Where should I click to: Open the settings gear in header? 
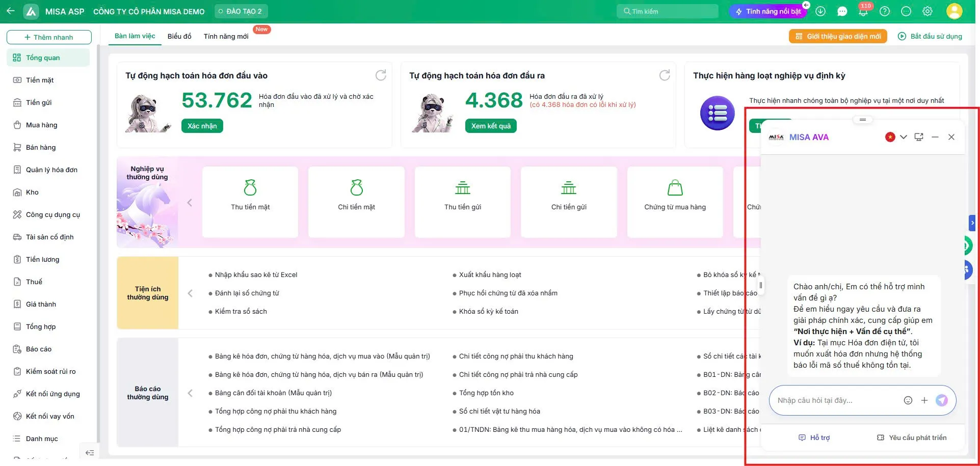click(928, 11)
